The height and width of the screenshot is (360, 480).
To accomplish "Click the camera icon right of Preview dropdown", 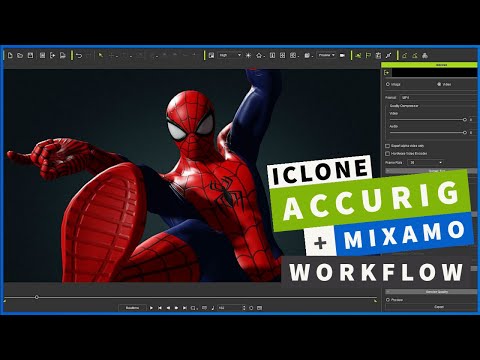I will [x=342, y=55].
